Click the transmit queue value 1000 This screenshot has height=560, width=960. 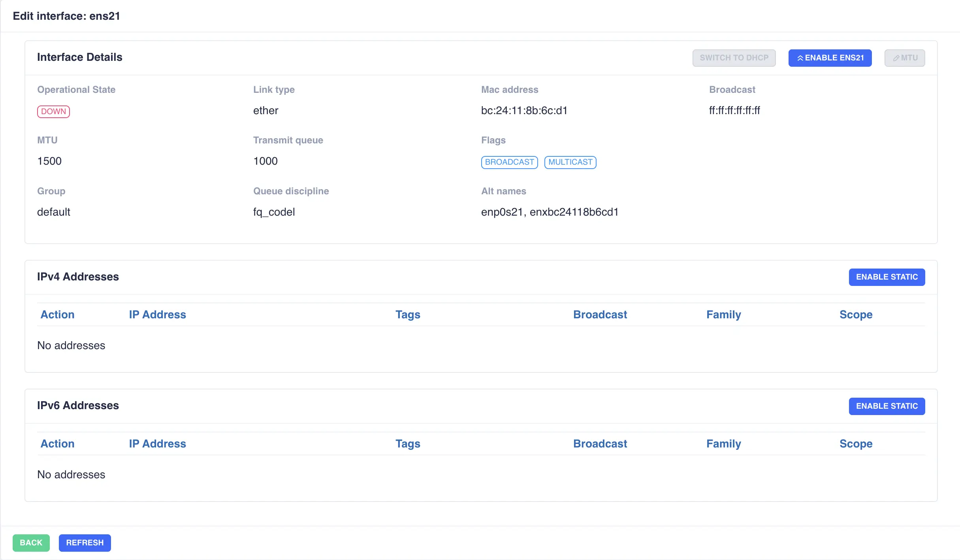[265, 161]
